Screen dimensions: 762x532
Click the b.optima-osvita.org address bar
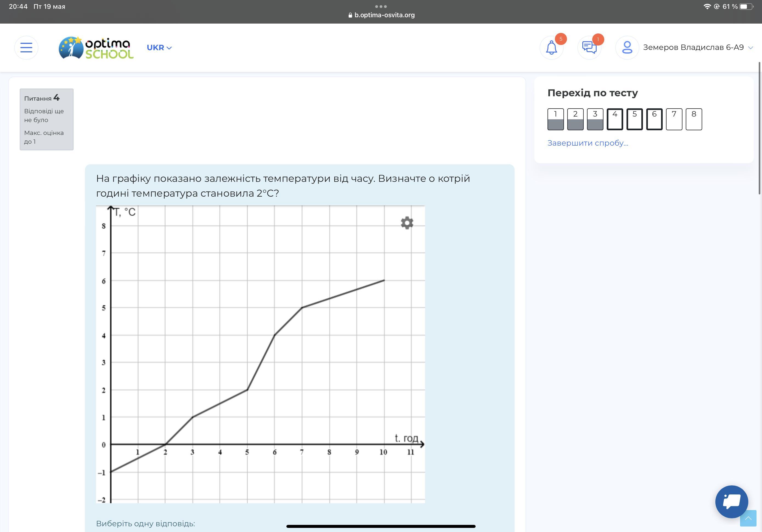click(x=381, y=15)
